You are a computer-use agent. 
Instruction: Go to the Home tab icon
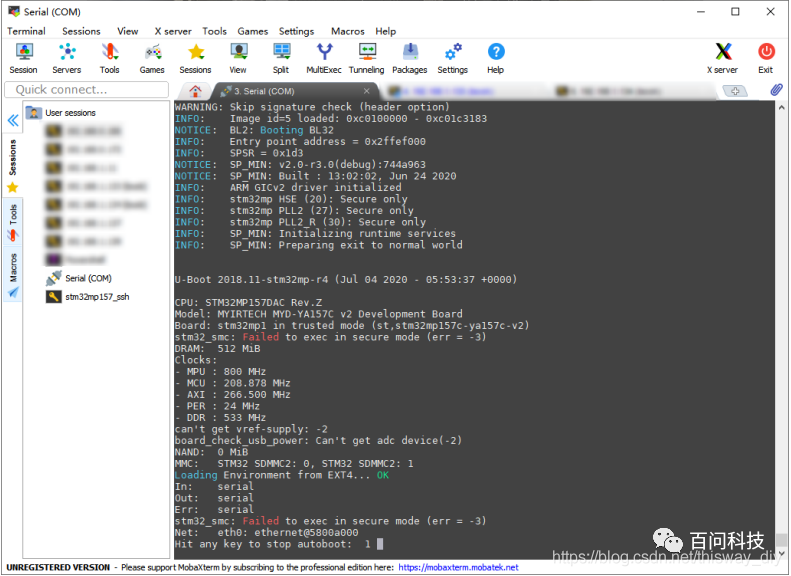195,91
